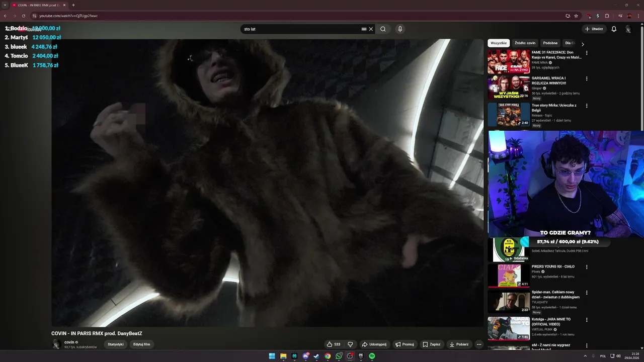Go back with the browser back arrow

[5, 16]
